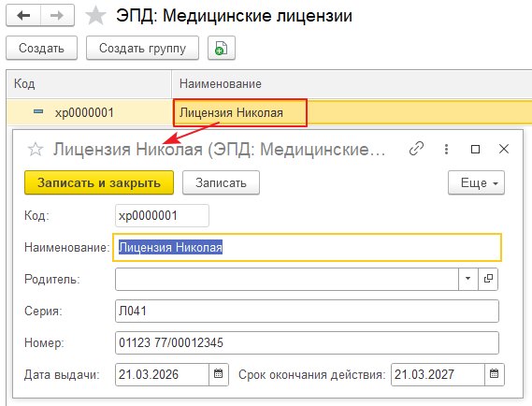Click the Серия field containing Л041

coord(307,311)
